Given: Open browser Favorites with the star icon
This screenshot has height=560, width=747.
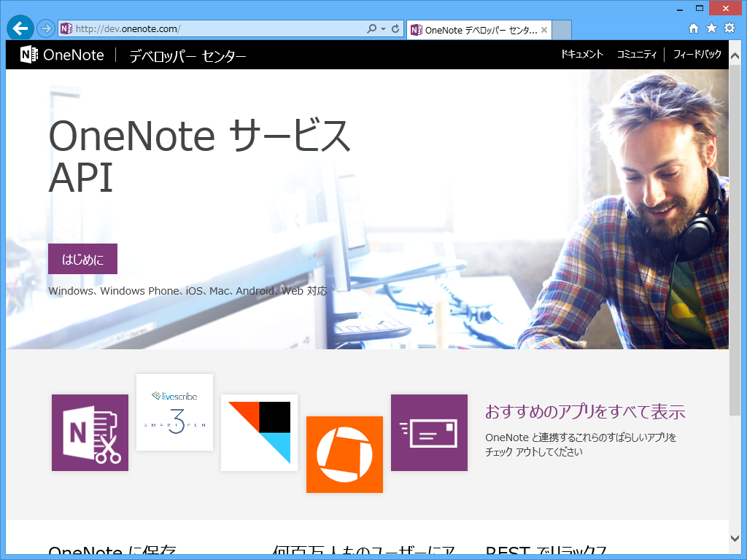Looking at the screenshot, I should pyautogui.click(x=711, y=28).
